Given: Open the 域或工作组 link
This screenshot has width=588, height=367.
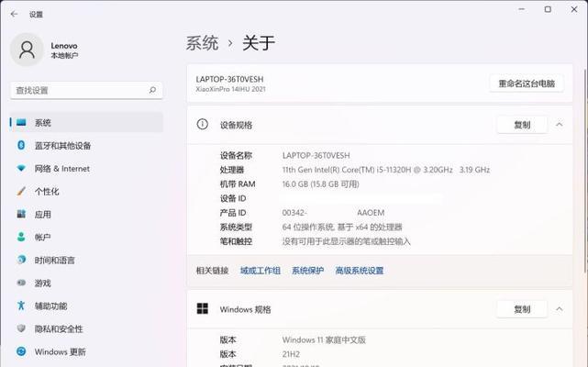Looking at the screenshot, I should click(261, 271).
